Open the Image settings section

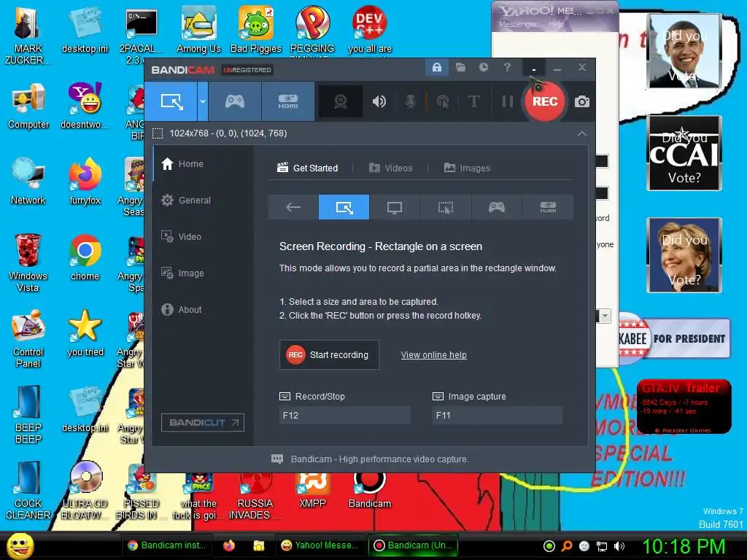pyautogui.click(x=203, y=273)
